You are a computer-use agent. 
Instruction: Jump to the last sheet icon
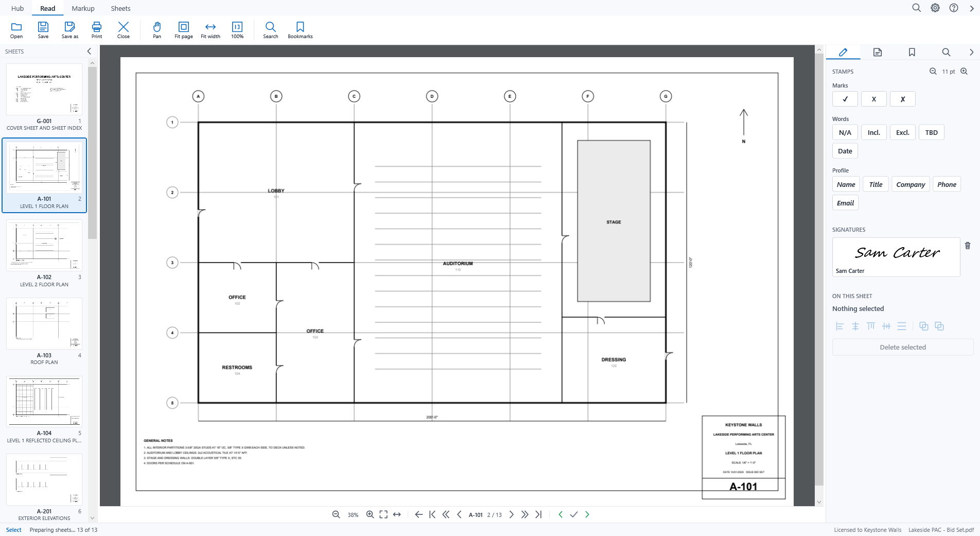coord(538,514)
